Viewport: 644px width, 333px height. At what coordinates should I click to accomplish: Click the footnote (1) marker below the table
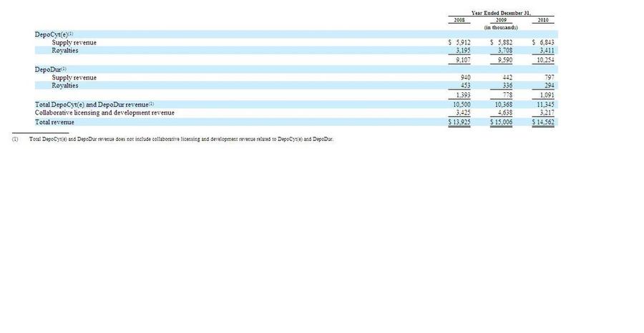[x=15, y=140]
